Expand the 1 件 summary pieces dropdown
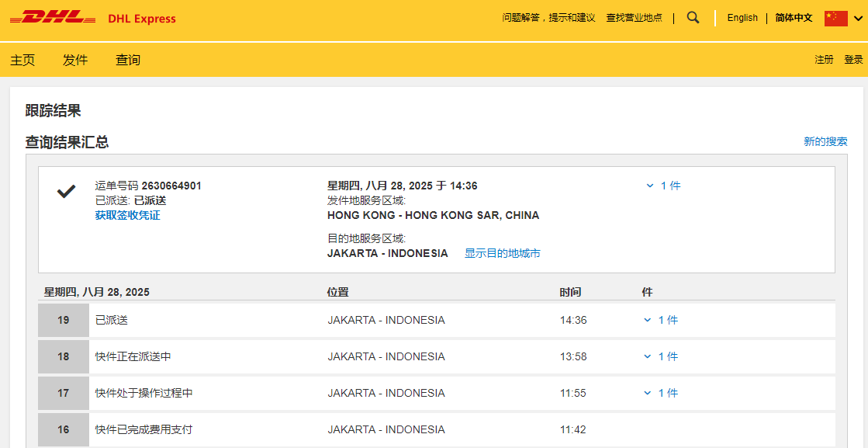Screen dimensions: 868x448 coord(663,186)
